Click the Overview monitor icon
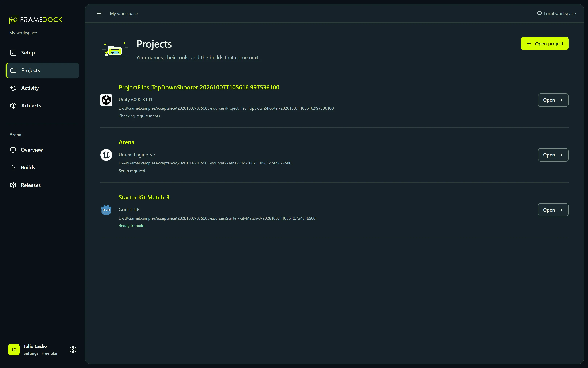 (13, 150)
